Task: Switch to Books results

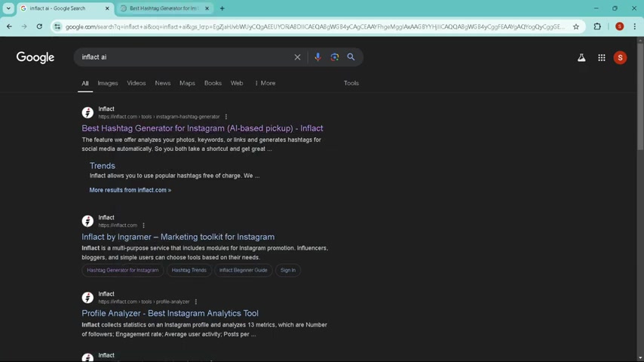Action: 213,83
